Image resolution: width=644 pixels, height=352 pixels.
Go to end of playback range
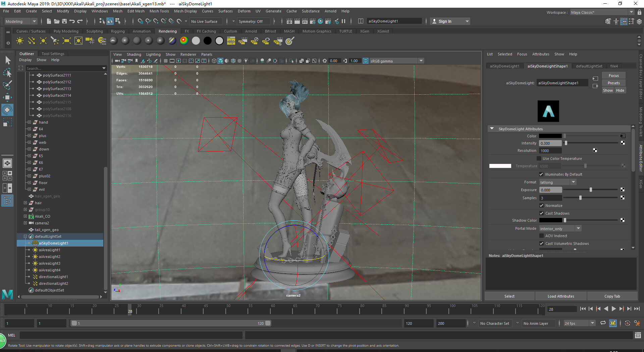pos(637,309)
